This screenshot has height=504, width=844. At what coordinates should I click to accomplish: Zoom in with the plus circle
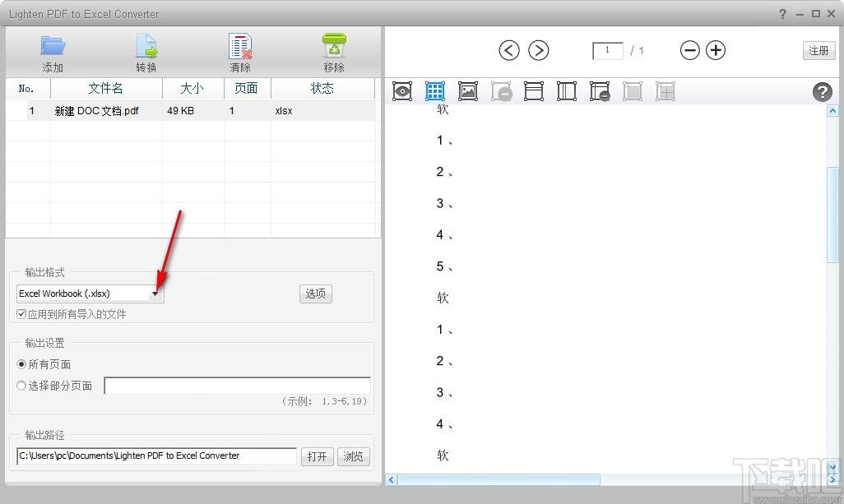coord(716,50)
